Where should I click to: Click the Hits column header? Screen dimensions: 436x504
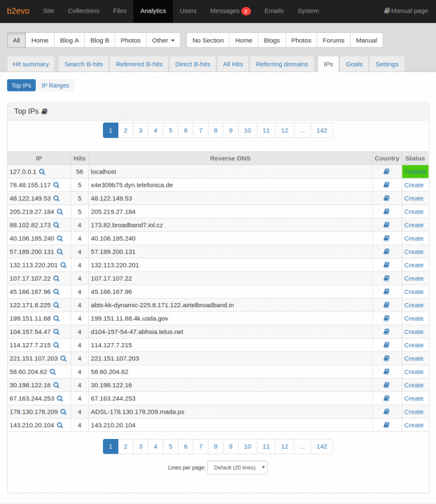coord(79,158)
